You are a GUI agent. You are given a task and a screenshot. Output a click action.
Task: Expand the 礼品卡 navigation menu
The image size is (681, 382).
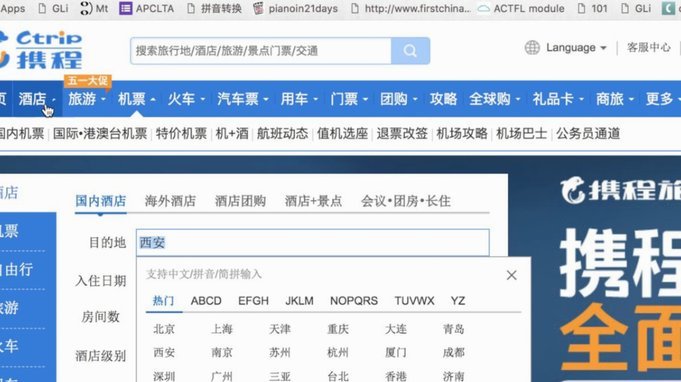pyautogui.click(x=558, y=99)
